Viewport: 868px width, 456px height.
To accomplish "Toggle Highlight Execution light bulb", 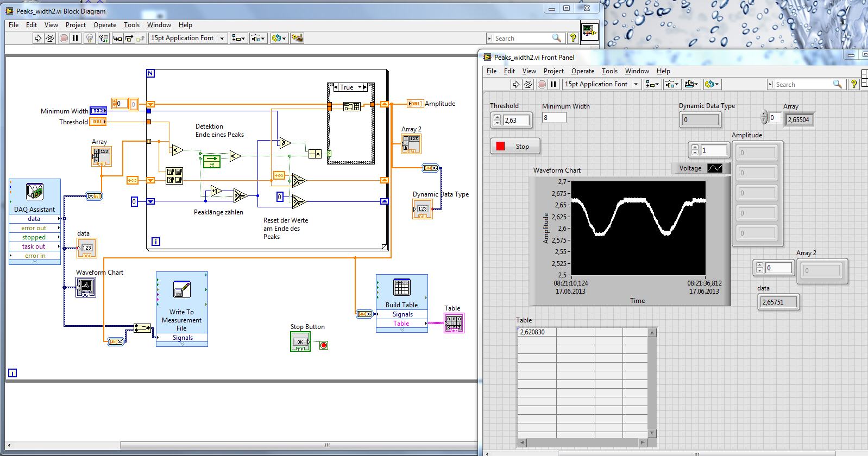I will [90, 38].
